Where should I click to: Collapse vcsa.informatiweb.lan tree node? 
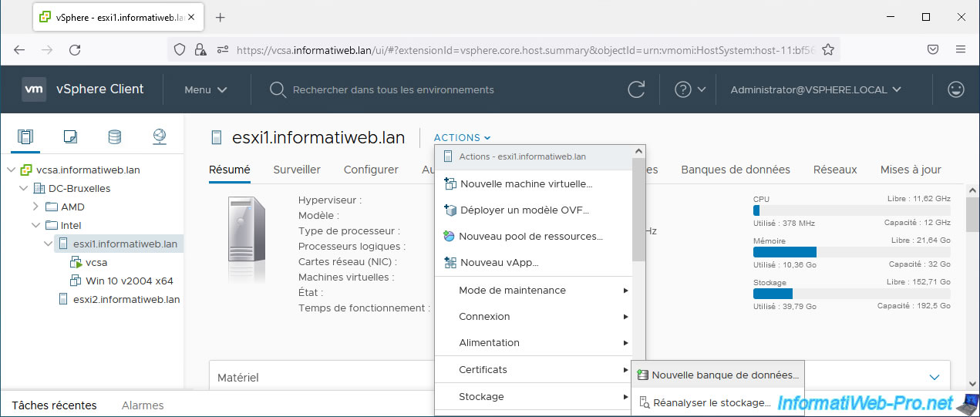pyautogui.click(x=11, y=170)
